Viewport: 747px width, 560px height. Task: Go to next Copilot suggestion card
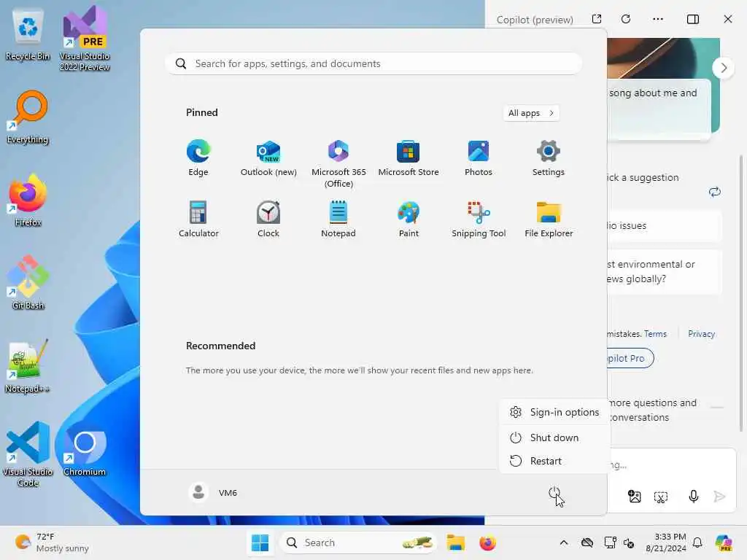[x=723, y=68]
